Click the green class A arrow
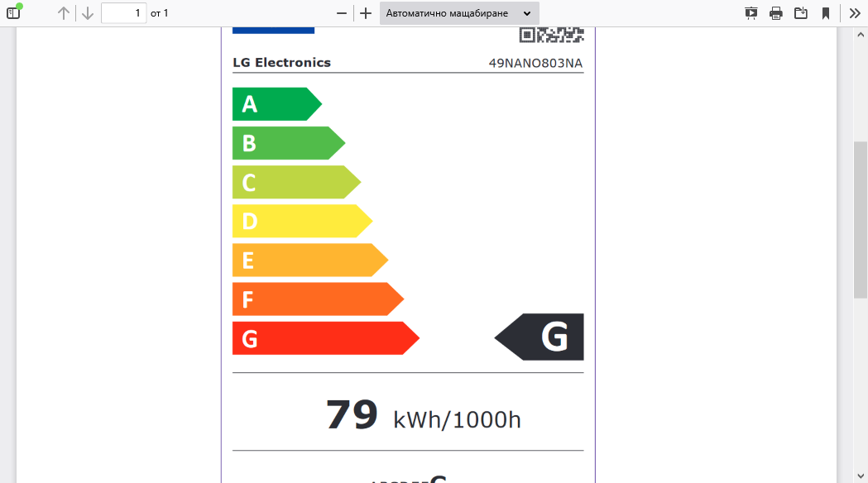The image size is (868, 483). click(277, 104)
